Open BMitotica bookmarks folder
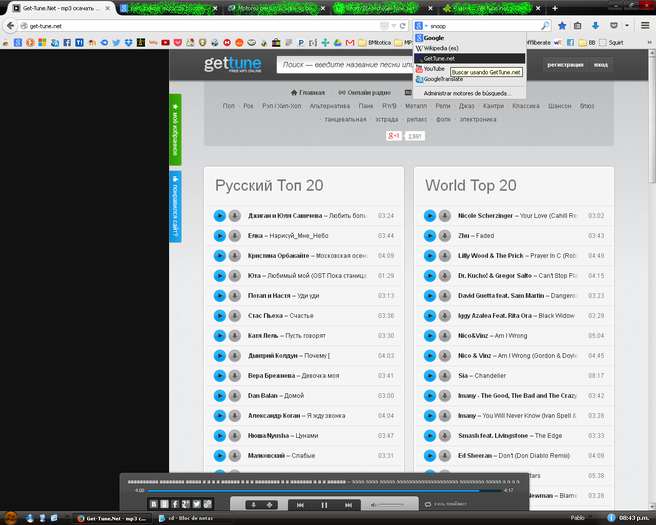The width and height of the screenshot is (656, 525). pyautogui.click(x=374, y=42)
